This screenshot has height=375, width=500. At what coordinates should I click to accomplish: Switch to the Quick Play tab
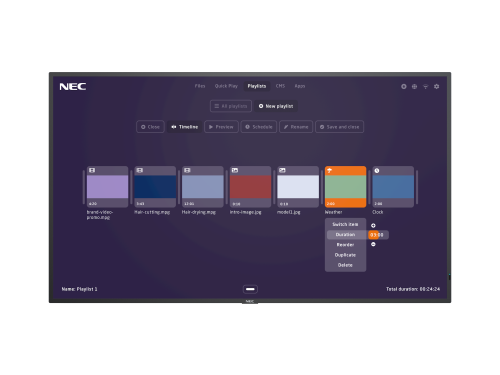[226, 86]
